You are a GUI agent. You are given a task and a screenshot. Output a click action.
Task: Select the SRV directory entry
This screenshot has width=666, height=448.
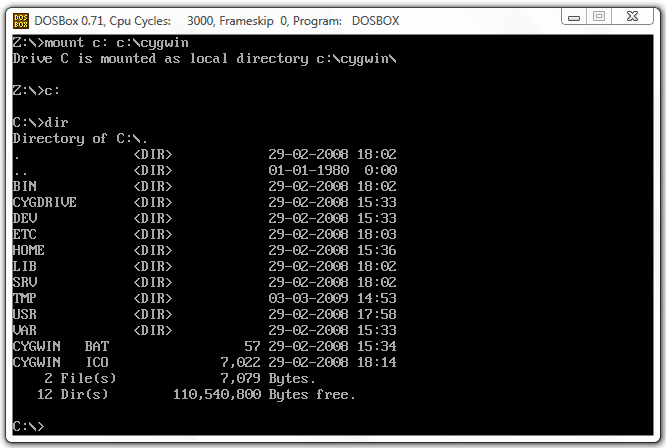204,282
